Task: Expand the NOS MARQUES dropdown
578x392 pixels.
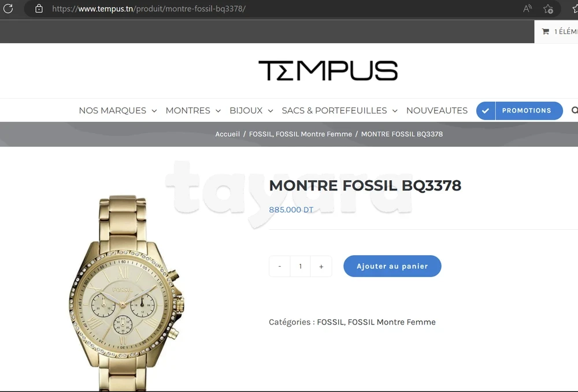Action: click(x=117, y=110)
